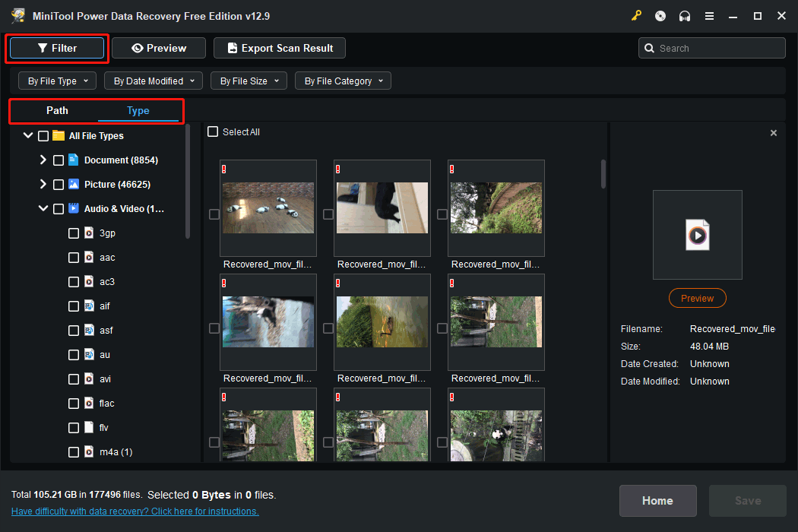Select the panda toys video thumbnail

click(268, 208)
